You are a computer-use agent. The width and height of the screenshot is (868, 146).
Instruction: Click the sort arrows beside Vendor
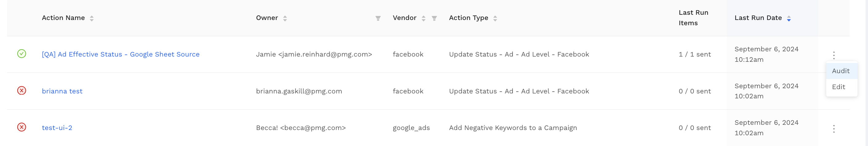point(423,18)
